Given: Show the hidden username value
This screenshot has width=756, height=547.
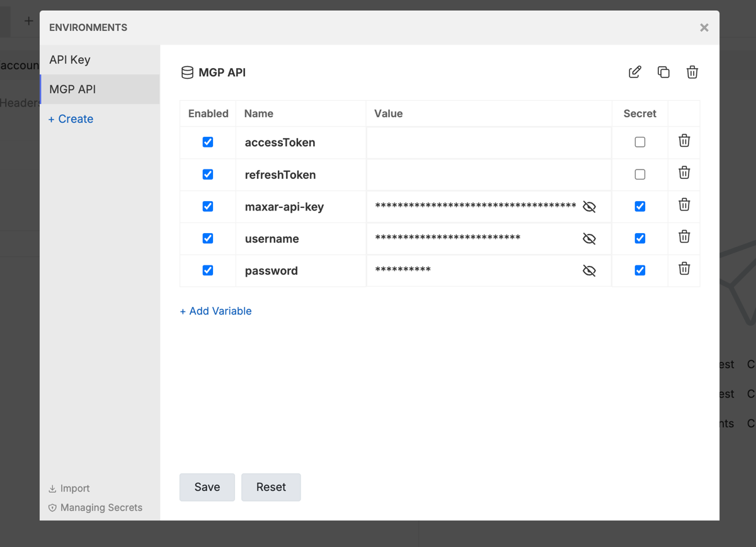Looking at the screenshot, I should (x=589, y=239).
